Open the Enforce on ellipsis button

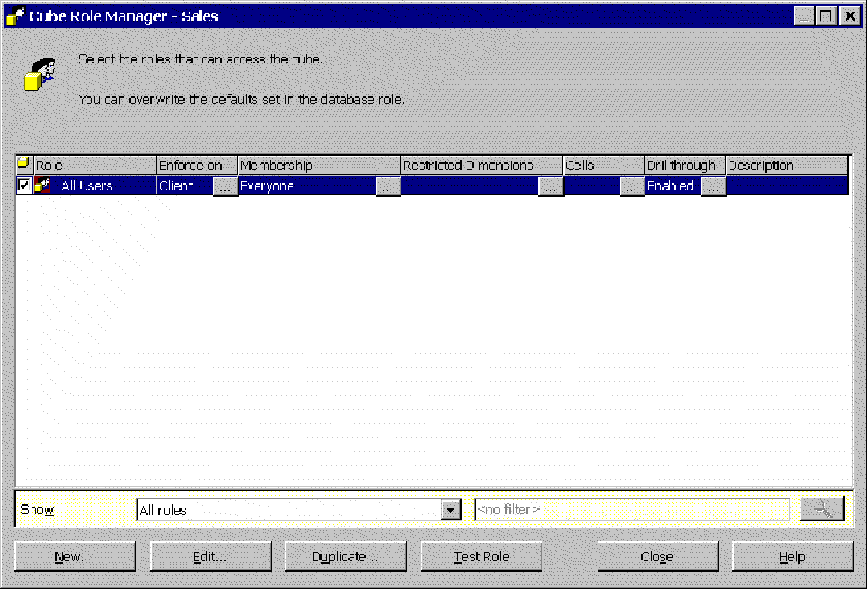tap(225, 186)
